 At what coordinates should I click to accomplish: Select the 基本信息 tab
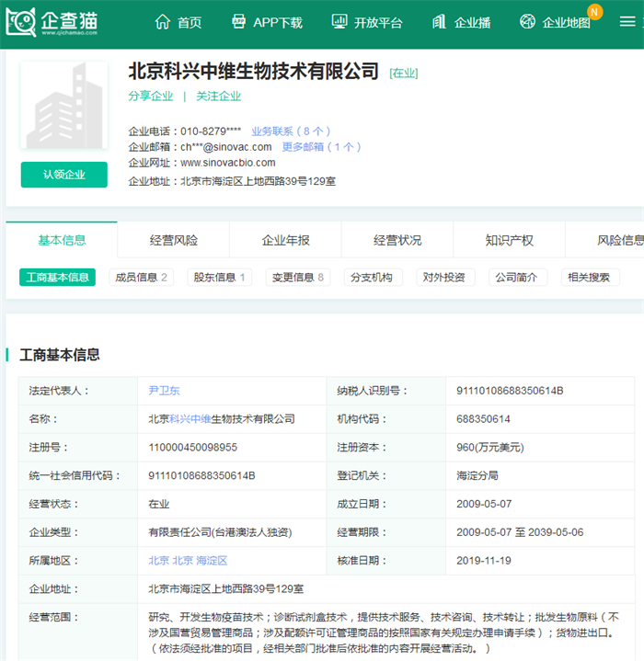click(62, 240)
